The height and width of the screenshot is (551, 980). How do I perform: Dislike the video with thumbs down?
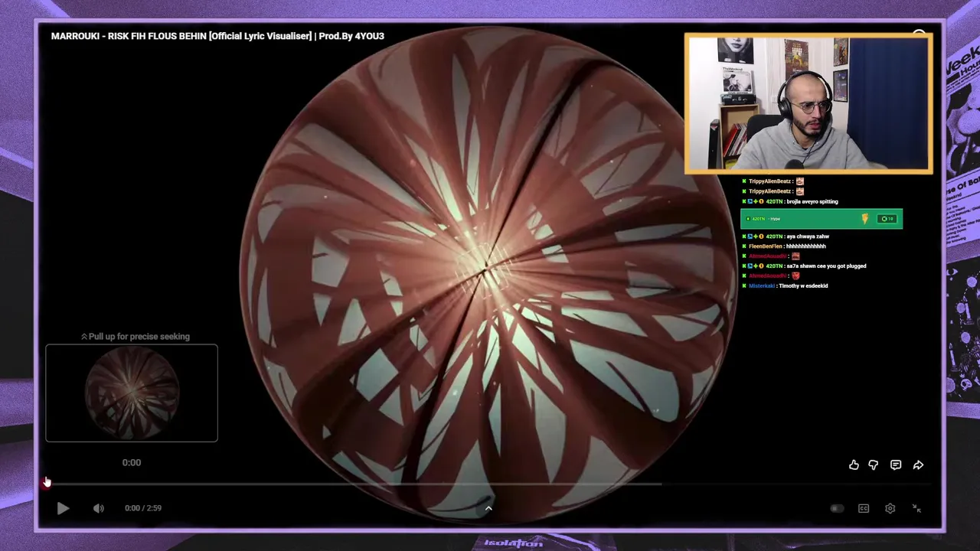pos(874,465)
